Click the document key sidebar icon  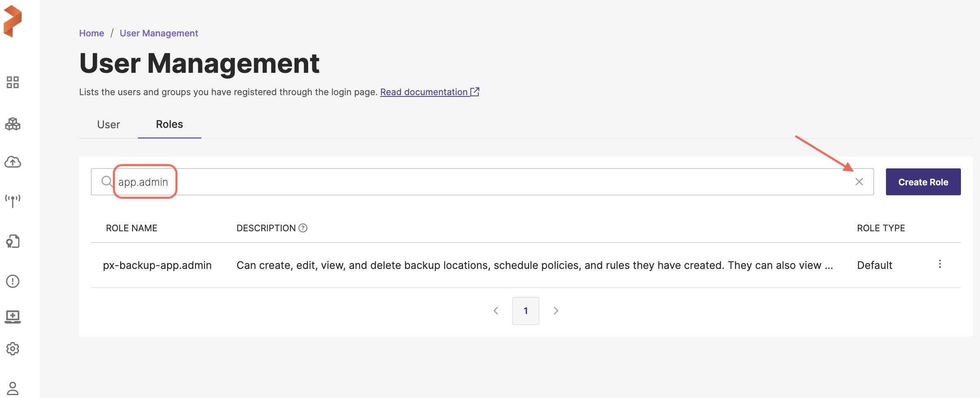(x=12, y=241)
